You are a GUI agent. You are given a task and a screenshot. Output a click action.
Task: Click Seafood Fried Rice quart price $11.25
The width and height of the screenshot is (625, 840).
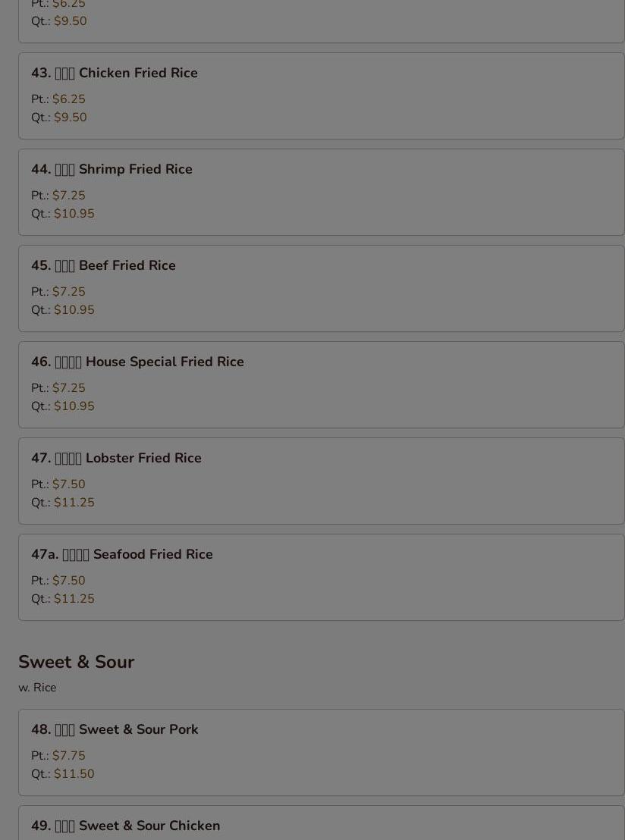74,599
